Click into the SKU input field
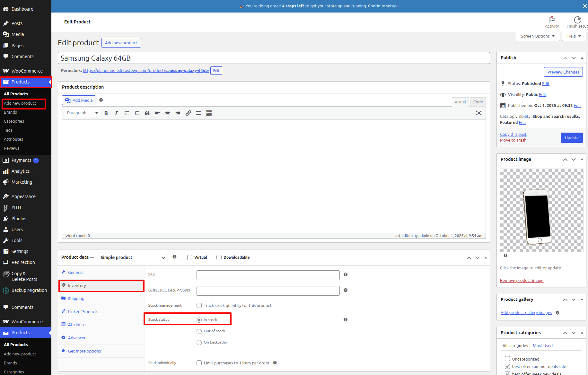The height and width of the screenshot is (375, 588). pos(268,275)
